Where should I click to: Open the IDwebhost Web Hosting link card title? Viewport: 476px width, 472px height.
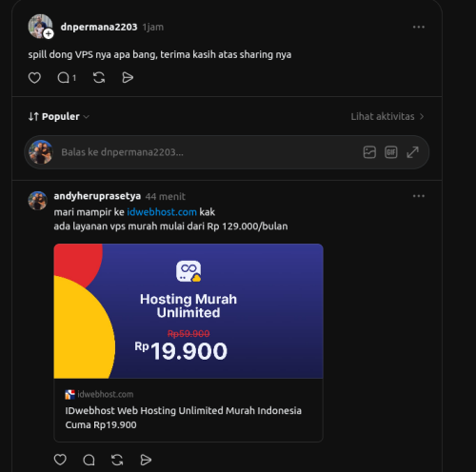coord(183,418)
